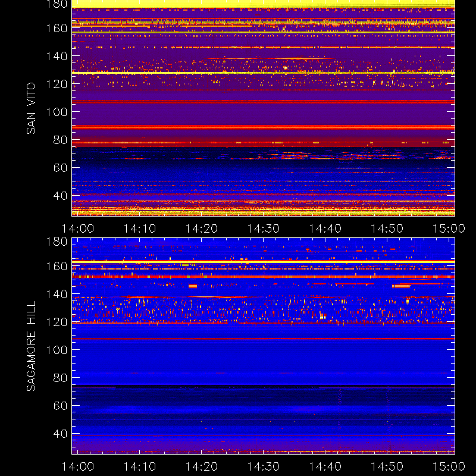Click 15:00 under the San Vito plot
476x476 pixels.
coord(449,228)
